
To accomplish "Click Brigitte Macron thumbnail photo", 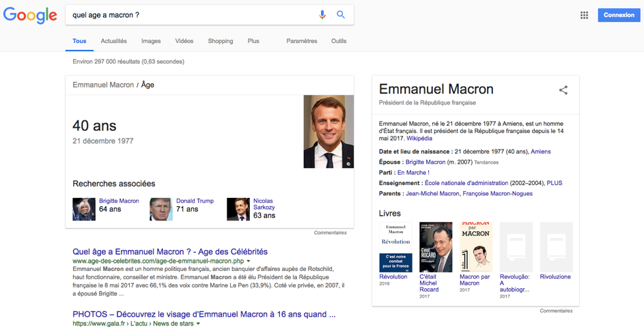I will click(84, 209).
